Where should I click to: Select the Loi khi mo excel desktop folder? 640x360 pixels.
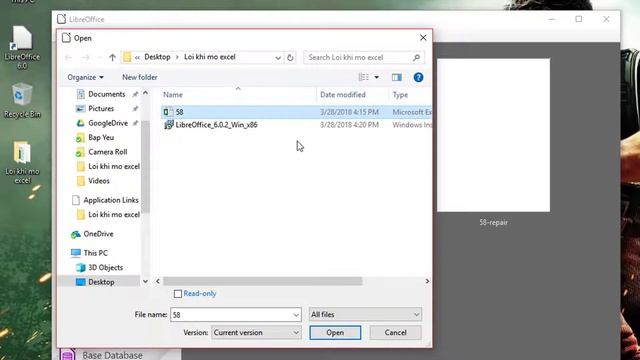click(x=22, y=162)
